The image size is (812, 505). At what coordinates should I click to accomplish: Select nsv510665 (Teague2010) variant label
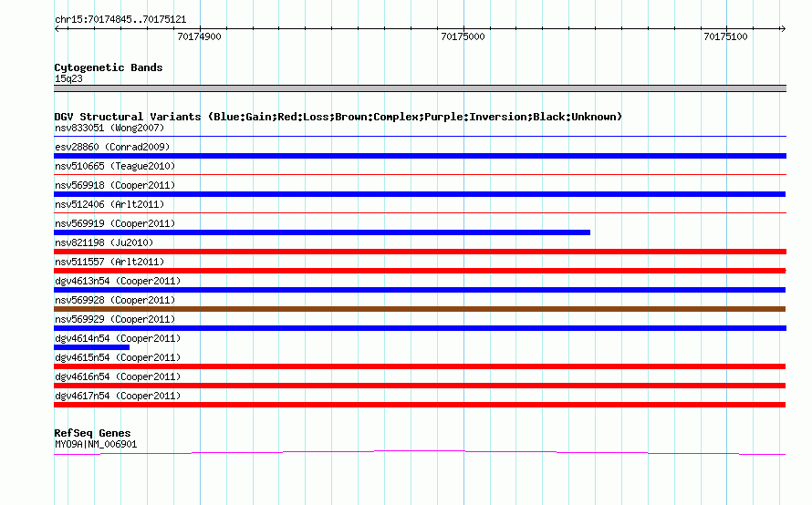[115, 166]
